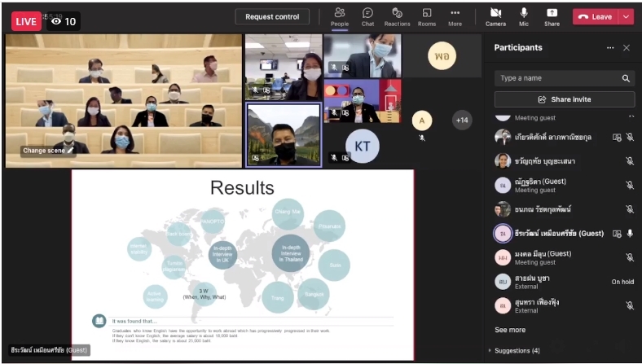Click the In-depth Interview in UK bubble on the slide
Viewport: 642px width, 364px height.
coord(222,254)
